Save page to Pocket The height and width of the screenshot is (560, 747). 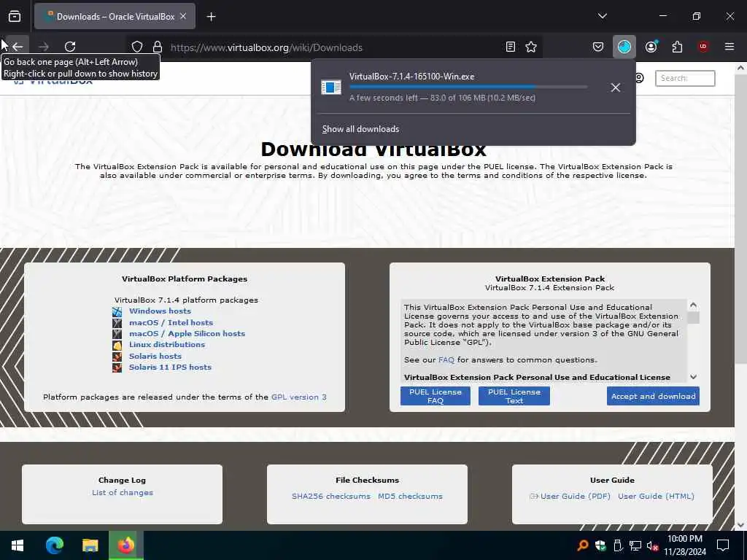598,47
